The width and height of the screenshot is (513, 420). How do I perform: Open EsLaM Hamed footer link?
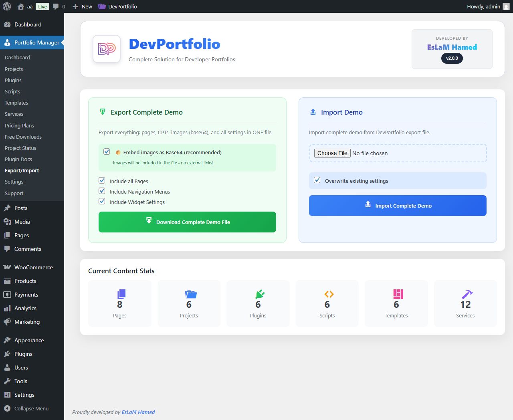click(138, 412)
